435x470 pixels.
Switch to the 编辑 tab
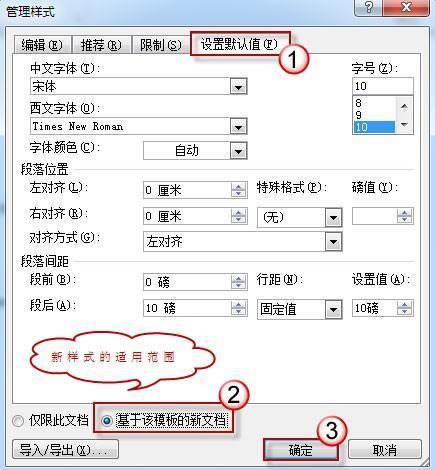tap(42, 45)
